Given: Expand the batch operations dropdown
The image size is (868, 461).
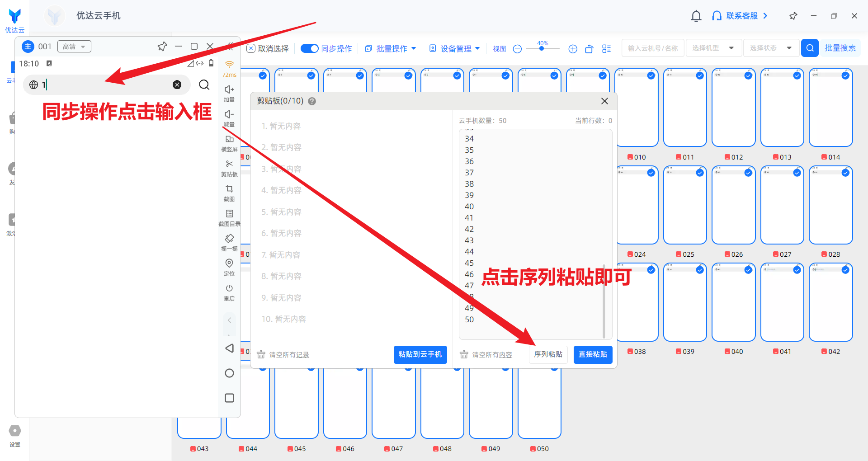Looking at the screenshot, I should coord(391,48).
